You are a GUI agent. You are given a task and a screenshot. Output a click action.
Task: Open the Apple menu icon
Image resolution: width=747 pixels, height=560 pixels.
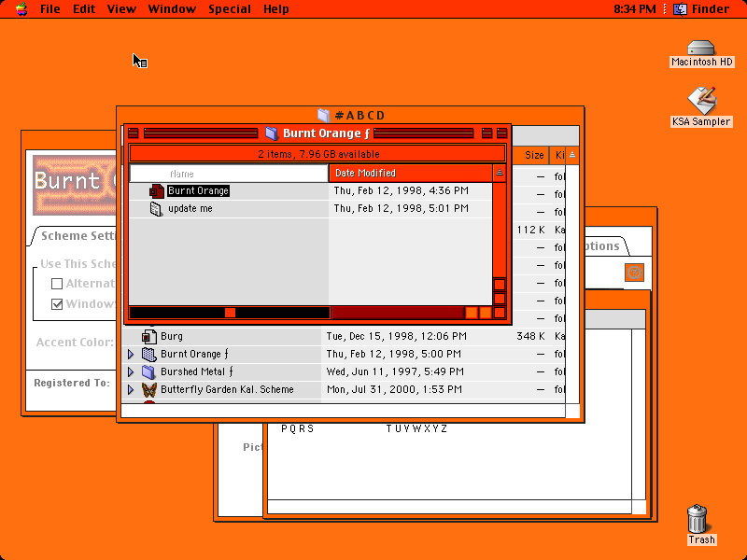coord(21,8)
